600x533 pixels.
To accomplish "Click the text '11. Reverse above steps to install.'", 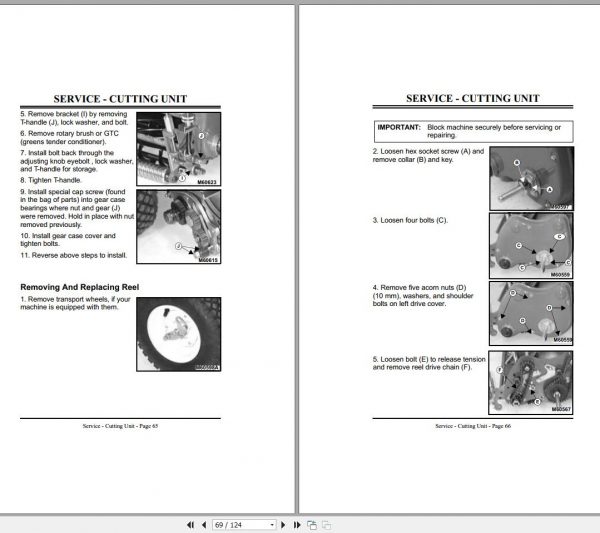I will point(73,255).
